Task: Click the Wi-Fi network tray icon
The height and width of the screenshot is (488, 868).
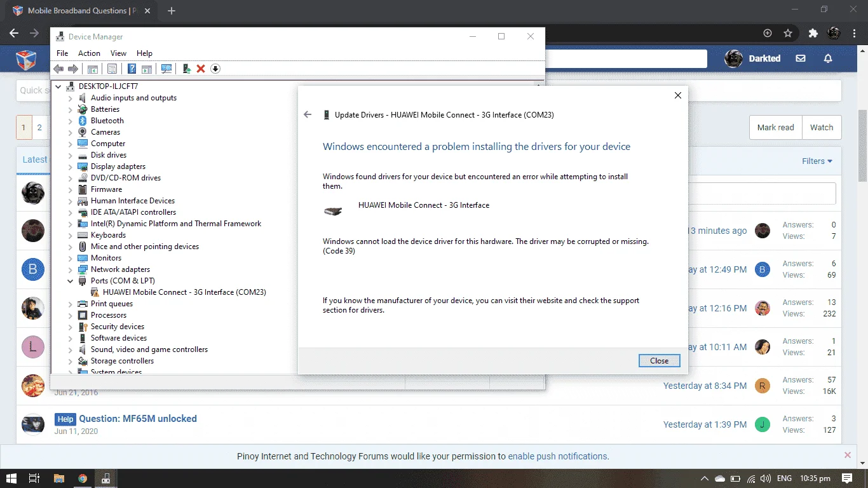Action: click(751, 478)
